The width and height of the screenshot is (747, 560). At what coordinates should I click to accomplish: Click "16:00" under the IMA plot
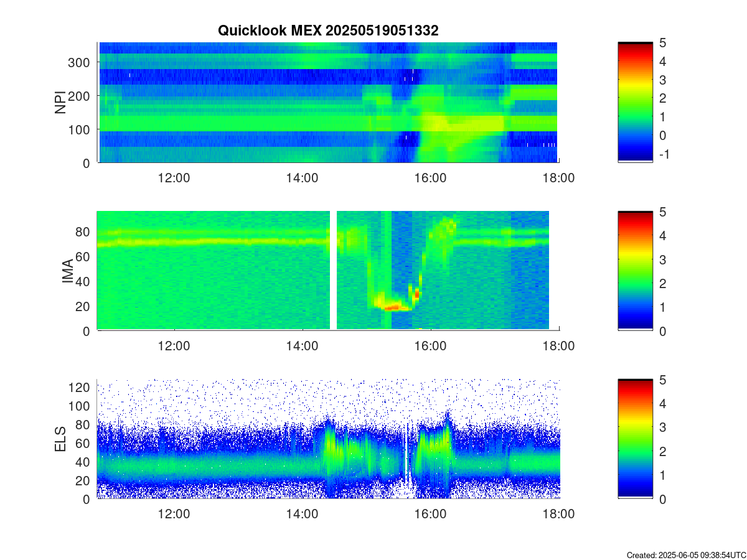coord(431,346)
